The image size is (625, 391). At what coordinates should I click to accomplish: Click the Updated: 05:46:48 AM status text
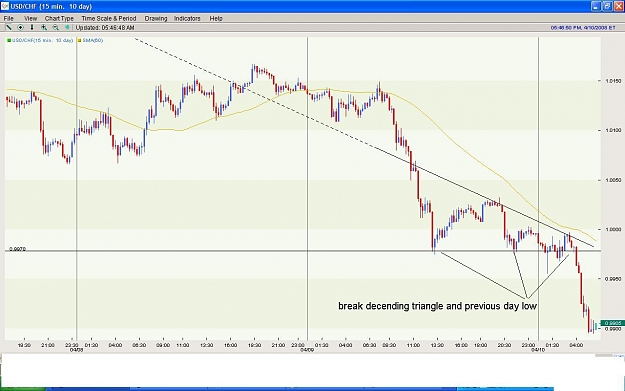tap(105, 28)
